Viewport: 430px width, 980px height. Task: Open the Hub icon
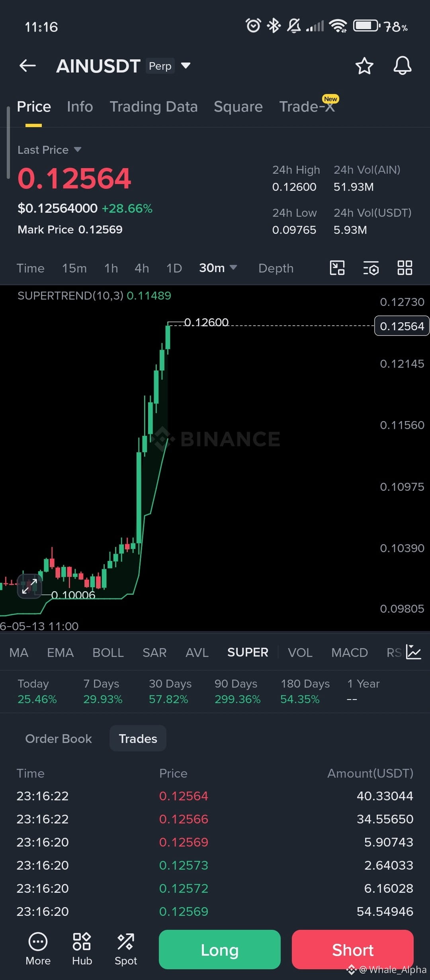coord(82,950)
